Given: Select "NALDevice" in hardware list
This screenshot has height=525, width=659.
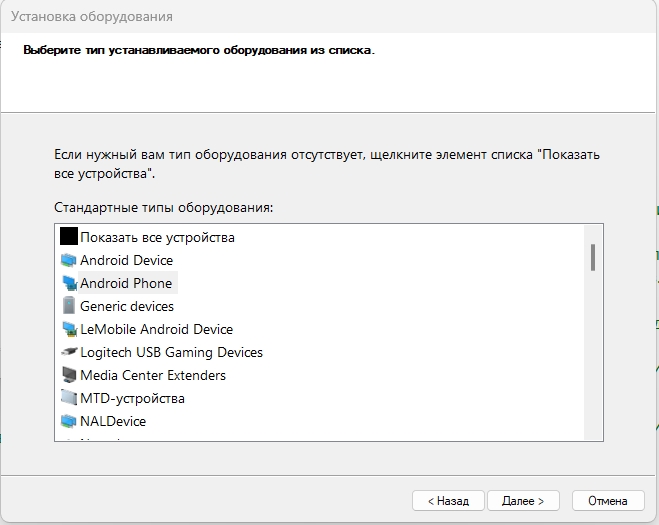Looking at the screenshot, I should point(113,421).
